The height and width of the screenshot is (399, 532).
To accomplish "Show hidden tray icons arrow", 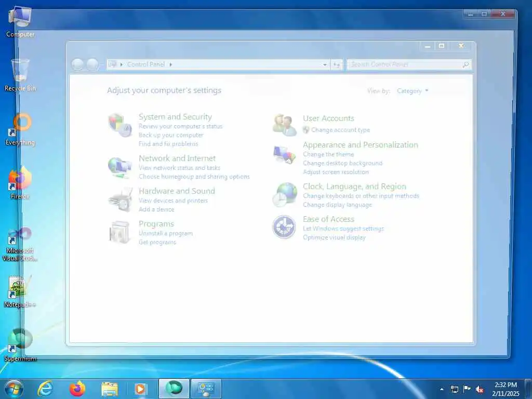I will (x=442, y=389).
